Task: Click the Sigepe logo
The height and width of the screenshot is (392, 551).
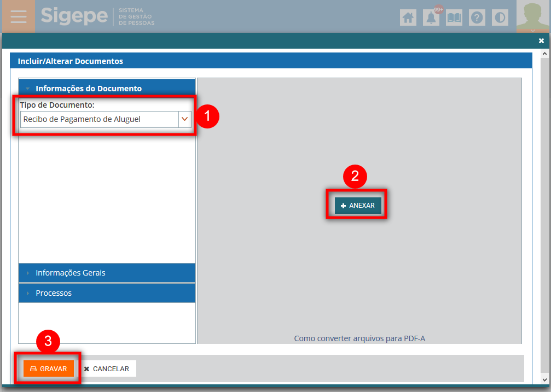Action: [x=74, y=16]
